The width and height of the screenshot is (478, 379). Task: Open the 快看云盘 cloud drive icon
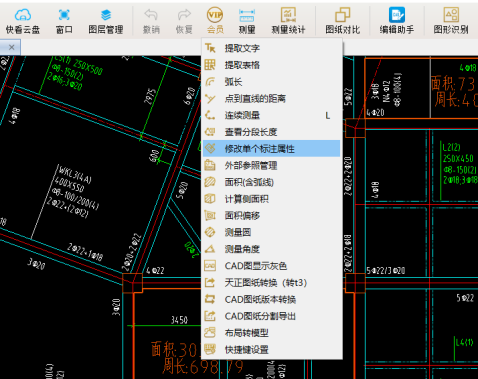(x=23, y=15)
